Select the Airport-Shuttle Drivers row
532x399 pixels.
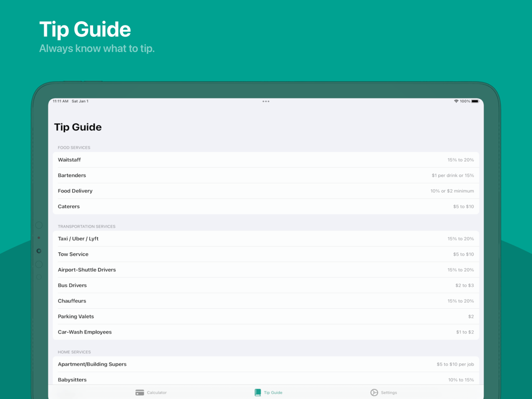[x=266, y=270]
